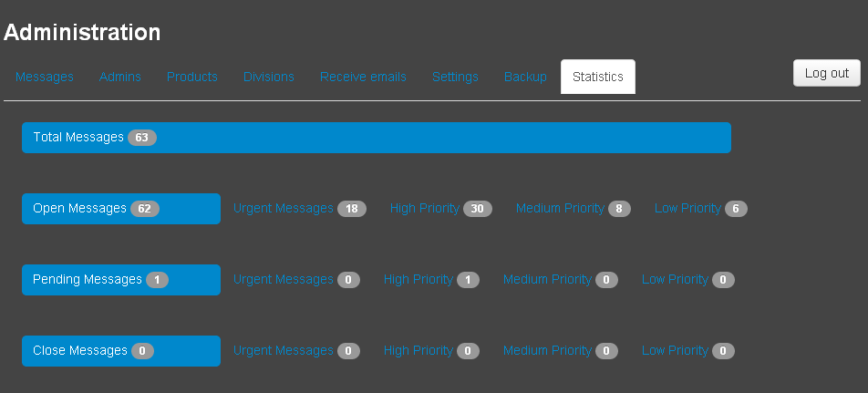The width and height of the screenshot is (868, 393).
Task: Click Low Priority in Pending Messages row
Action: (675, 280)
